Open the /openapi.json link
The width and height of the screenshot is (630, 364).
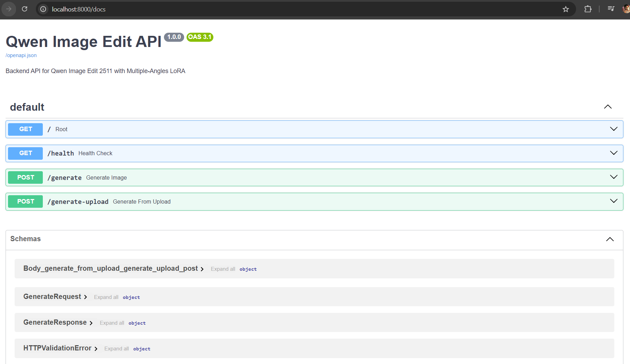pyautogui.click(x=21, y=55)
